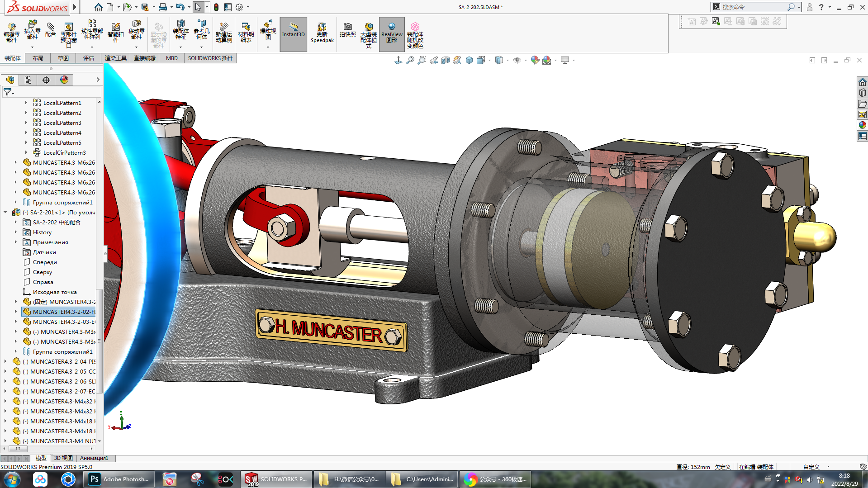
Task: Open Bill of Materials (材料明细表) tool
Action: coord(246,33)
